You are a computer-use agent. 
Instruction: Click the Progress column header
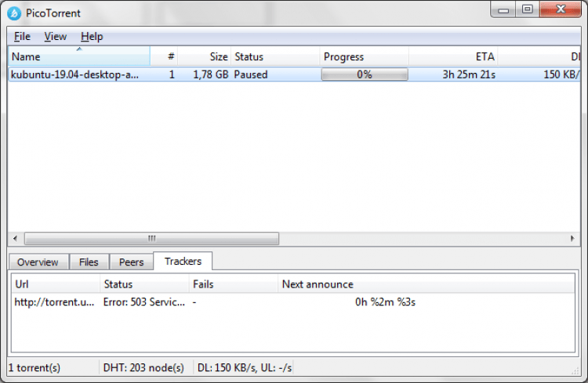click(x=364, y=56)
